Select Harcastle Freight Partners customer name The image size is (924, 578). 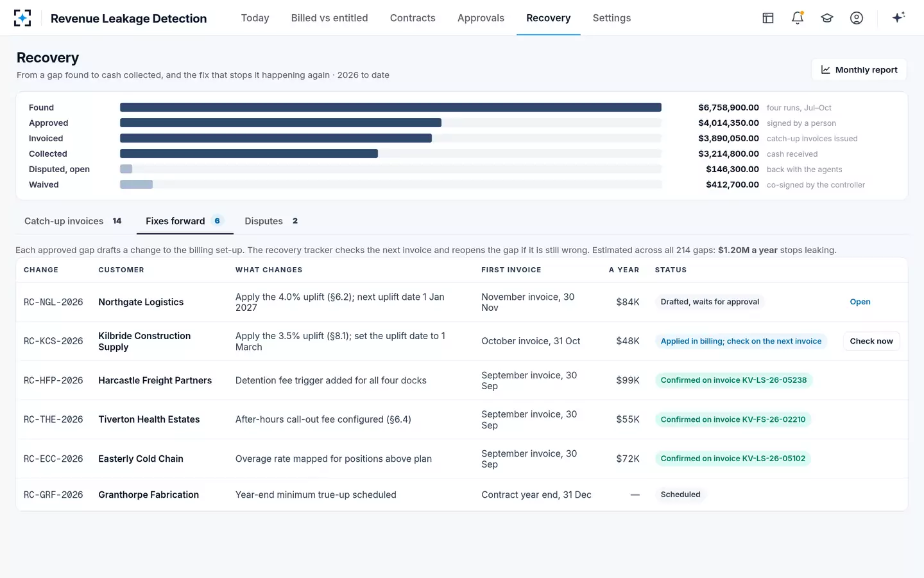coord(155,380)
